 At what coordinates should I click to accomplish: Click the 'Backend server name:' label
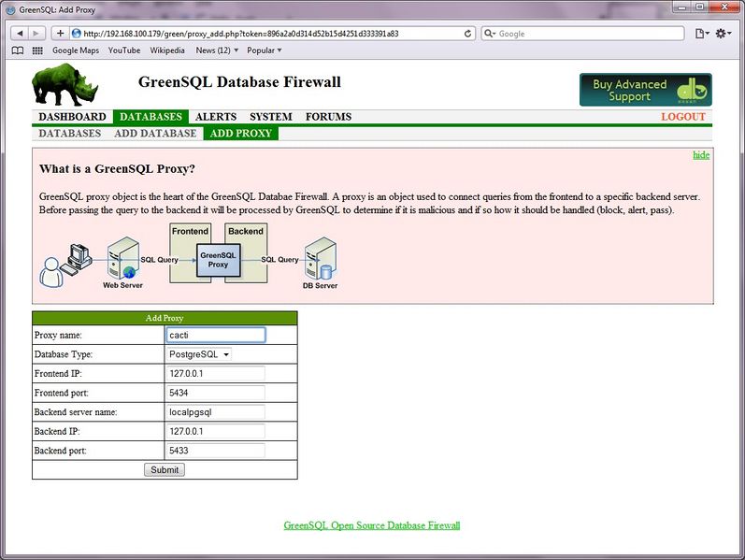[x=76, y=412]
